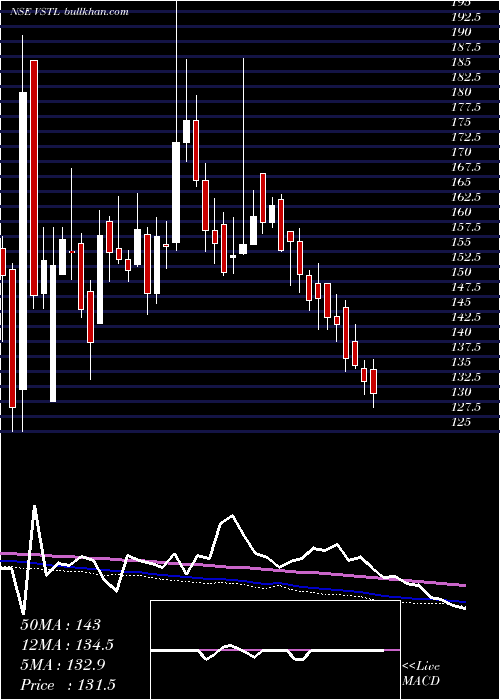Select the 180 price level label
Viewport: 500px width, 700px height.
point(461,92)
